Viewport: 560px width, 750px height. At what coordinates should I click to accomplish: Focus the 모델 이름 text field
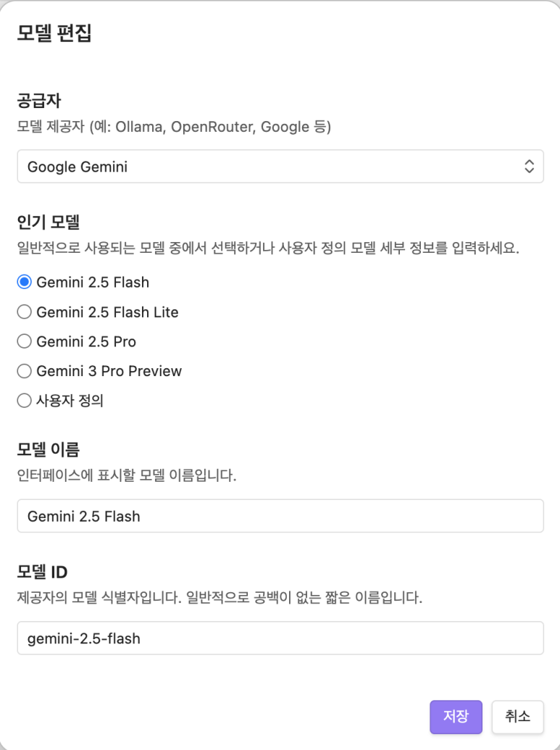[280, 516]
